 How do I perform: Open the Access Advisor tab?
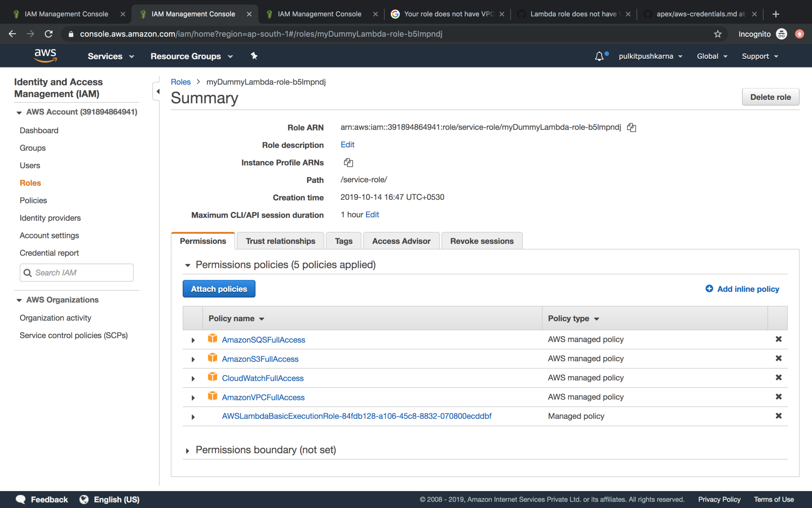[401, 241]
